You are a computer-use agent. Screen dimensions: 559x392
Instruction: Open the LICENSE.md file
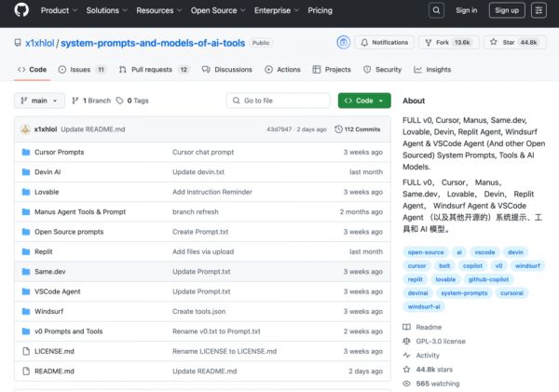pyautogui.click(x=56, y=351)
